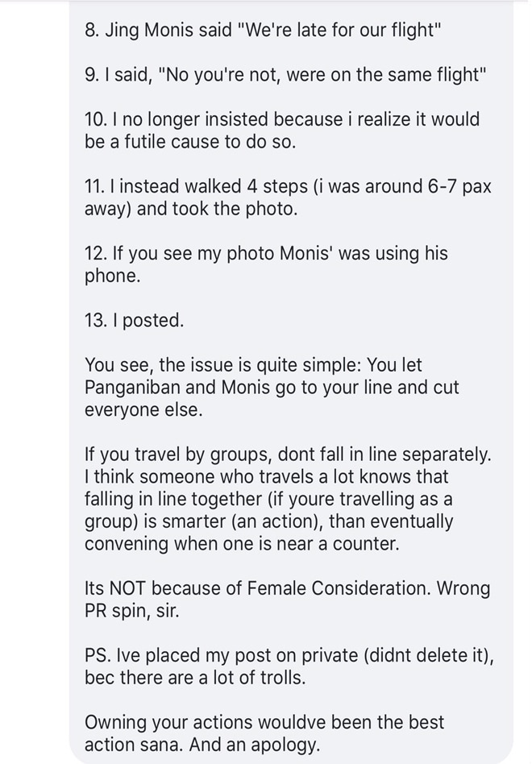
Task: Select the item 9 'same flight' reply line
Action: [285, 75]
